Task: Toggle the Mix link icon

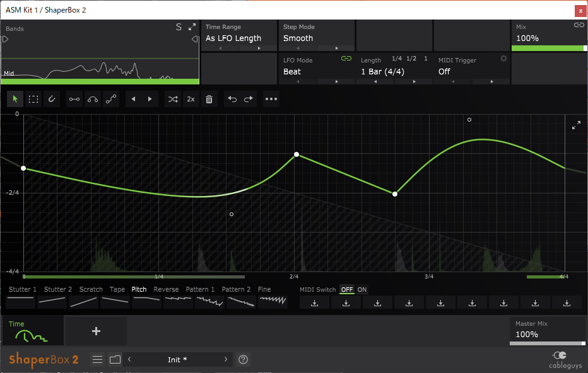Action: (579, 25)
